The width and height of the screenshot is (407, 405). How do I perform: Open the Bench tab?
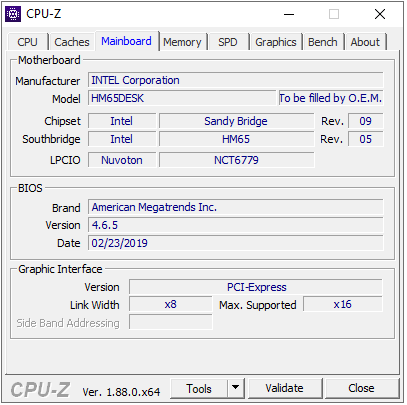coord(323,42)
